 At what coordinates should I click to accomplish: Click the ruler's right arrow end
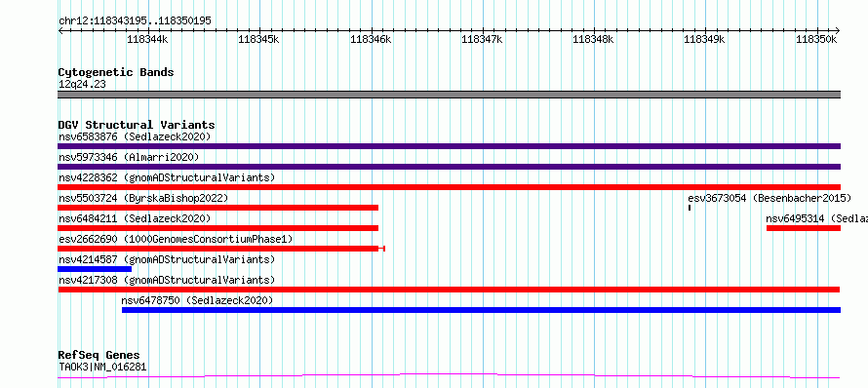click(x=838, y=30)
